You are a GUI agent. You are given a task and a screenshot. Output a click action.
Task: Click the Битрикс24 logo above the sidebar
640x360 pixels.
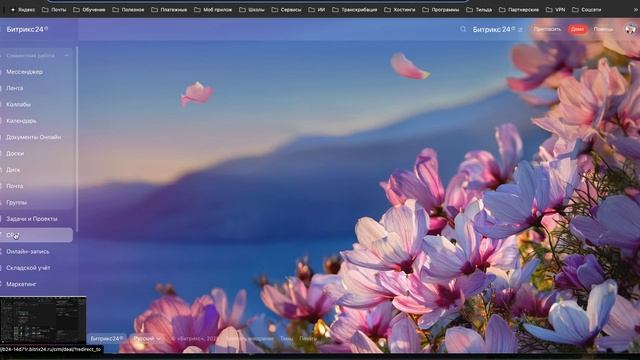(x=27, y=29)
